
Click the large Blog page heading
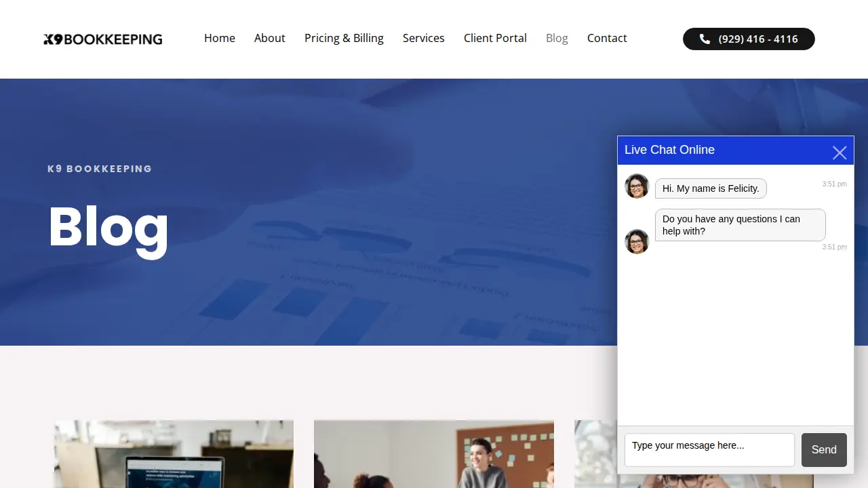pos(108,226)
